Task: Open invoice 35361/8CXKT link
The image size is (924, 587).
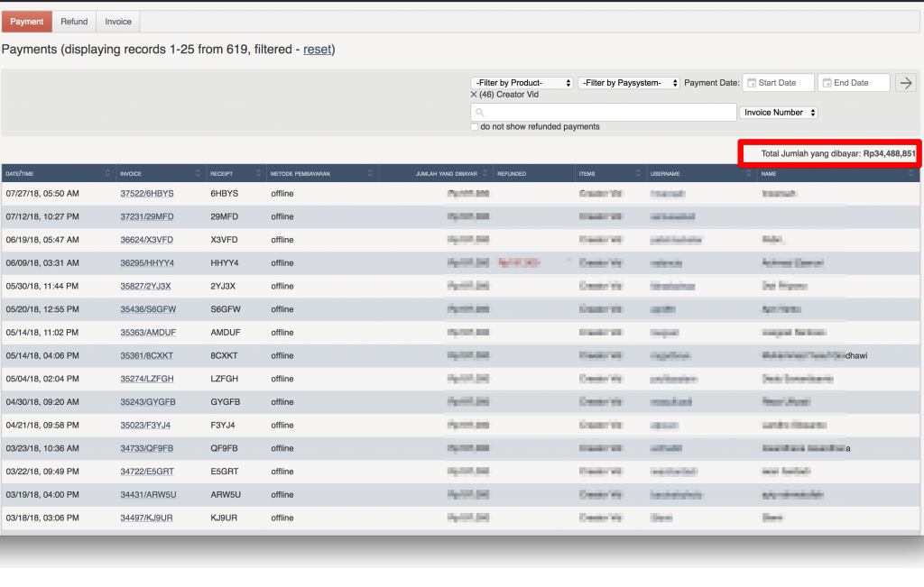Action: tap(147, 356)
